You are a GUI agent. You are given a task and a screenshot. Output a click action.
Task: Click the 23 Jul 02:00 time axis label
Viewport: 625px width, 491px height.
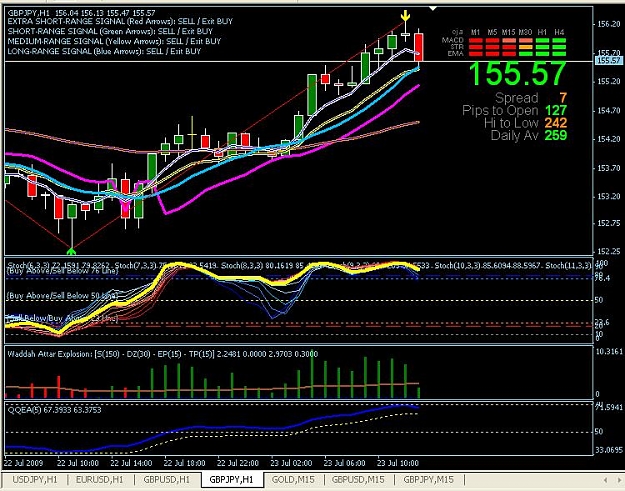pos(291,463)
